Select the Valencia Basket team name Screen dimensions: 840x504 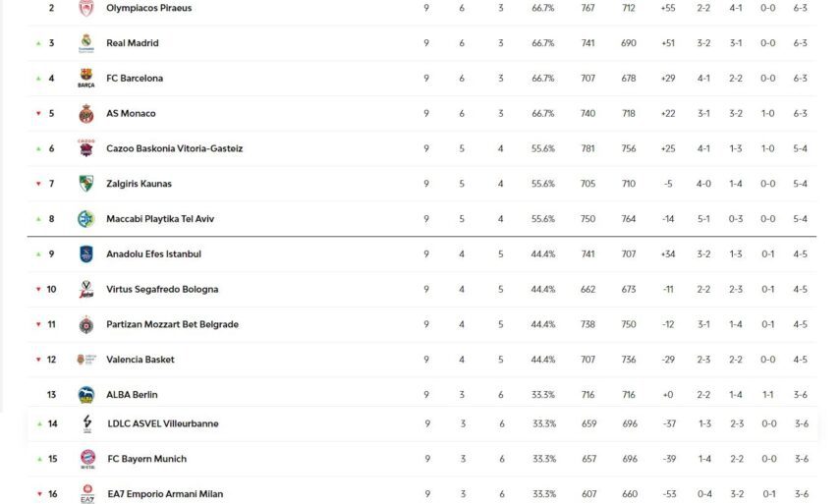[140, 360]
